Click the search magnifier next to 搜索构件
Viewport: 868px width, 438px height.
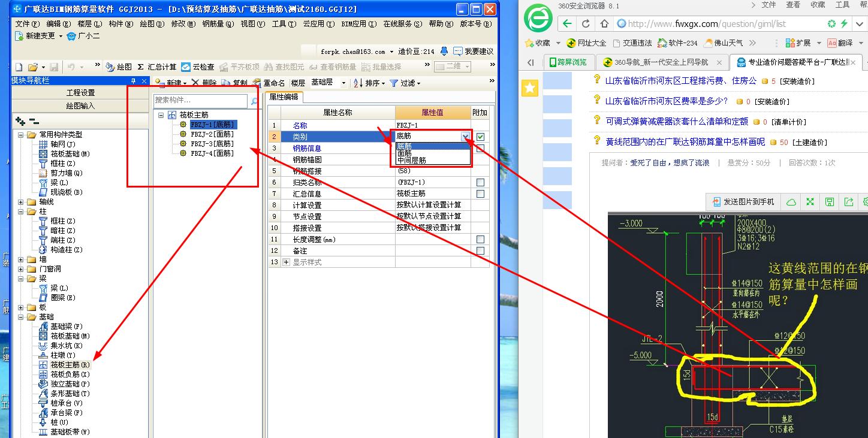254,101
